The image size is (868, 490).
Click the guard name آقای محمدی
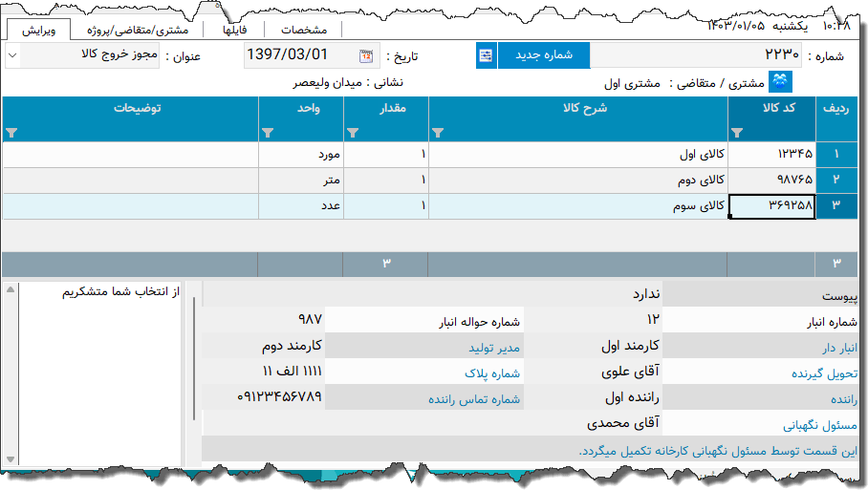point(623,423)
